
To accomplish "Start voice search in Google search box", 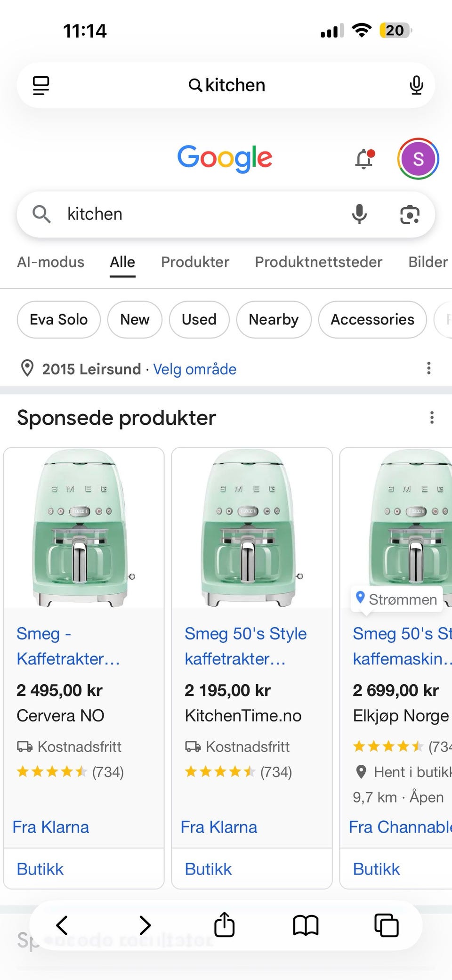I will (359, 214).
